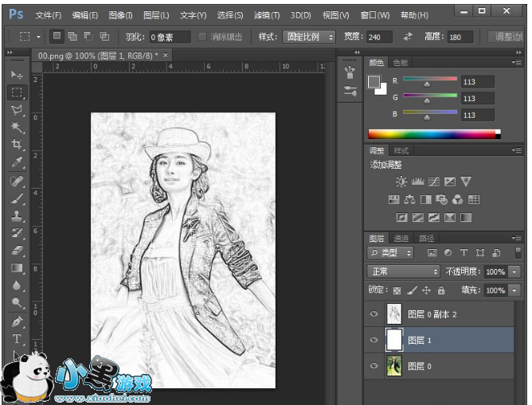Click the 调整边缘 button
532x405 pixels.
(x=508, y=37)
